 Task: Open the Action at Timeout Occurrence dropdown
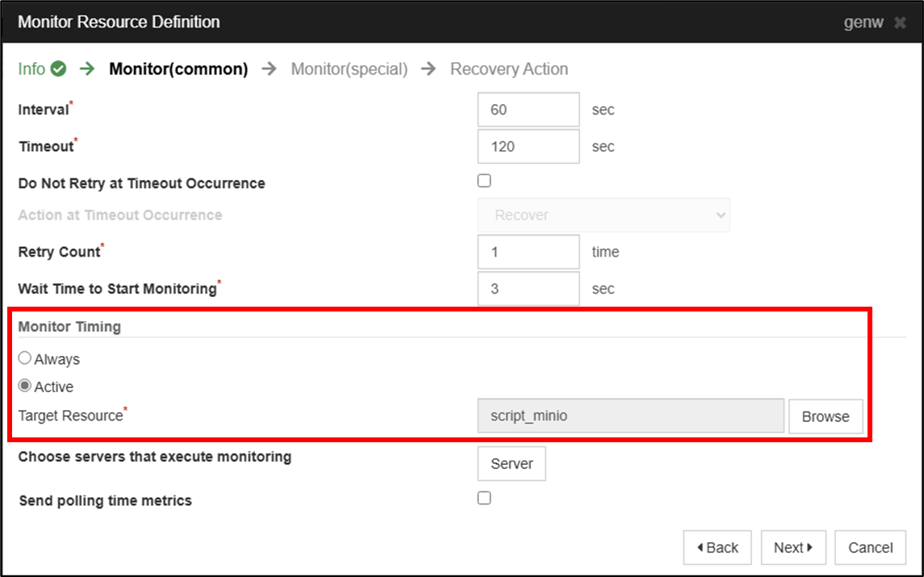(604, 215)
